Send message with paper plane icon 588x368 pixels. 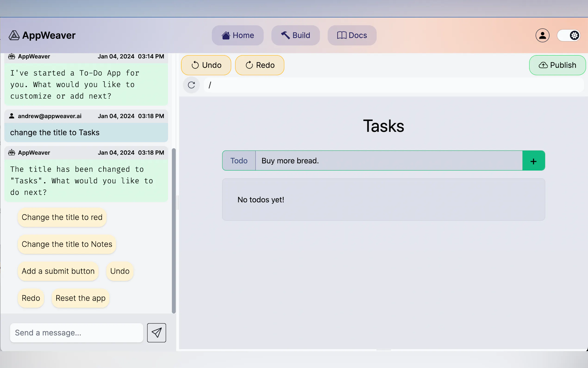tap(156, 333)
